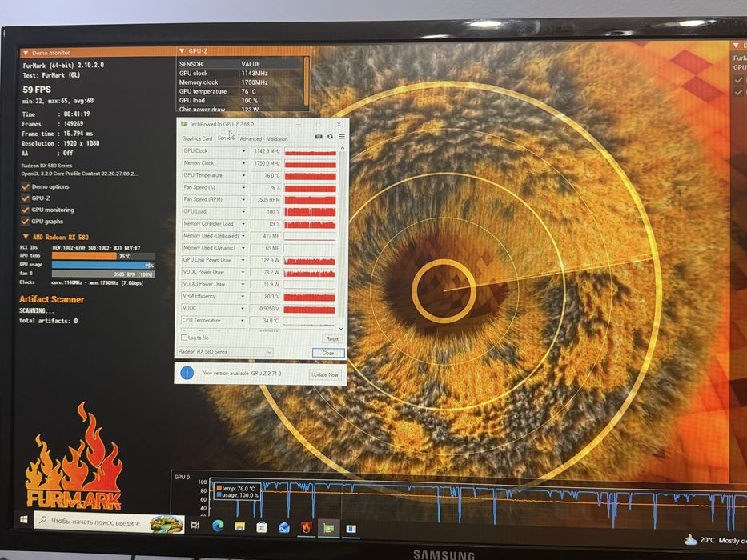Click the GPU-Z refresh icon
Screen dimensions: 747x560
(330, 137)
